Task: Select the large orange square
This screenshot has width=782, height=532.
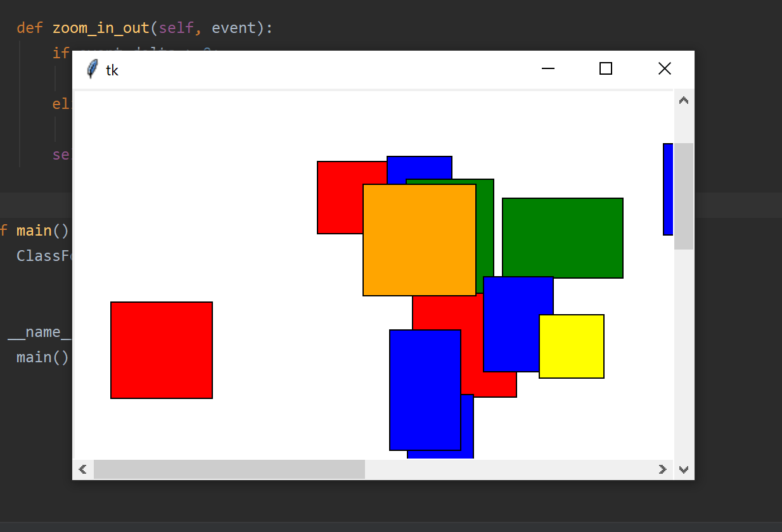Action: [420, 239]
